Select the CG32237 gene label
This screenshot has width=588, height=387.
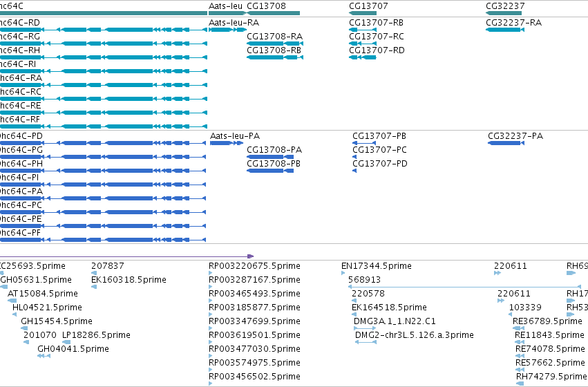(505, 6)
